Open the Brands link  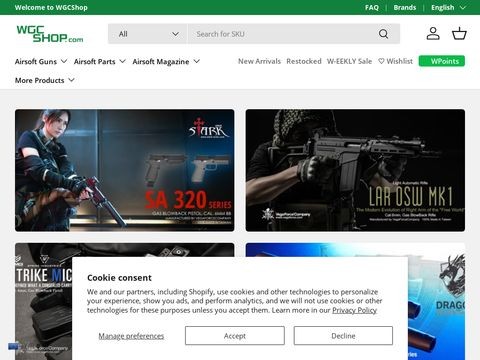(x=405, y=7)
